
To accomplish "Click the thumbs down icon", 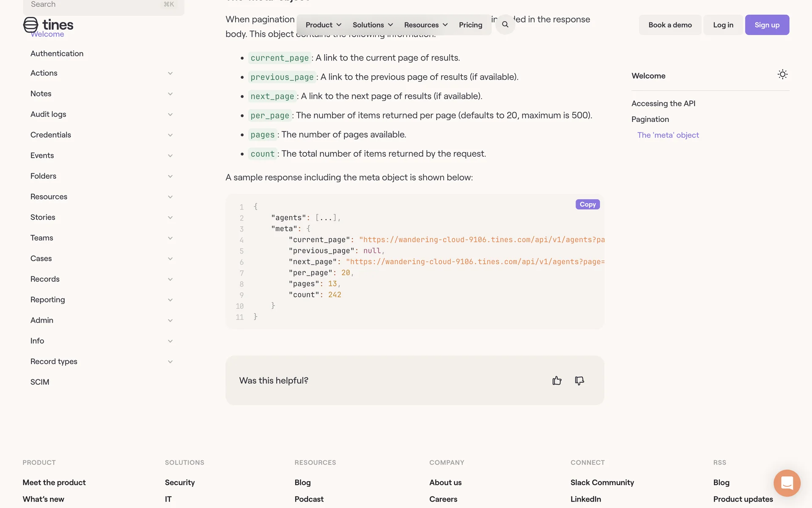I will click(x=579, y=381).
